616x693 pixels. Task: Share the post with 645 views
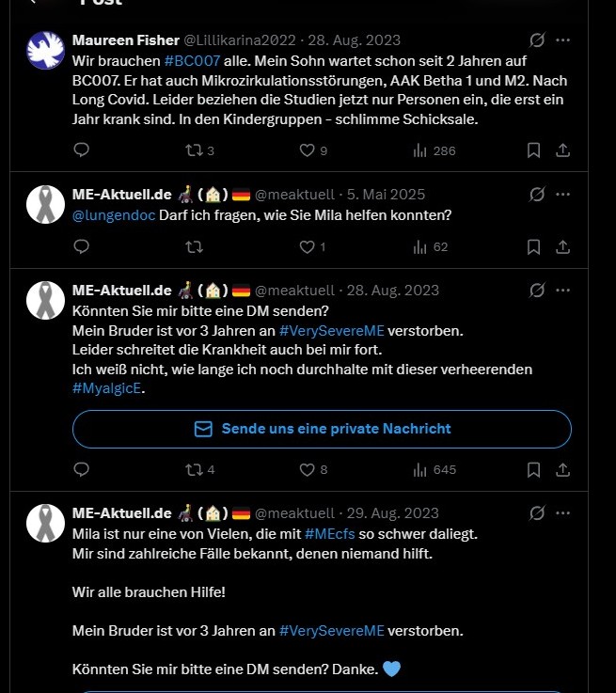tap(562, 469)
